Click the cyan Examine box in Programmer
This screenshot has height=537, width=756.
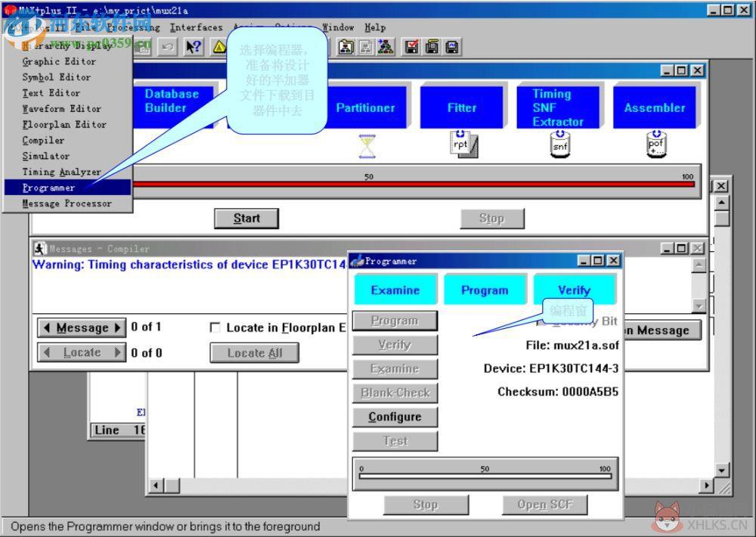(x=395, y=290)
